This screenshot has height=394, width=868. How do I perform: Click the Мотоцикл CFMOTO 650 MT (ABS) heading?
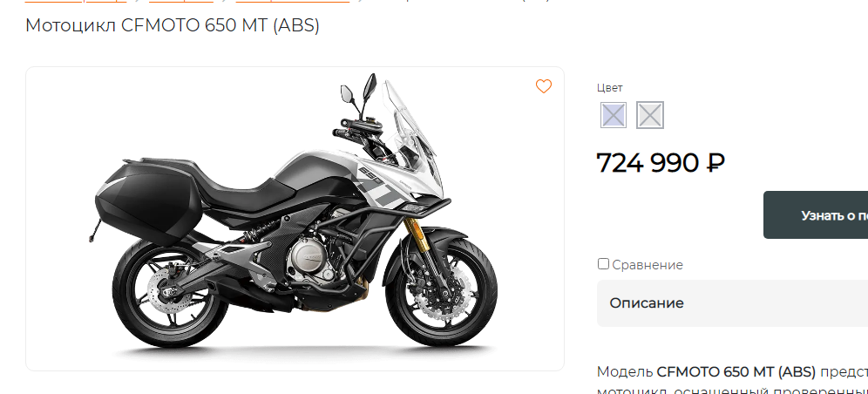point(173,25)
